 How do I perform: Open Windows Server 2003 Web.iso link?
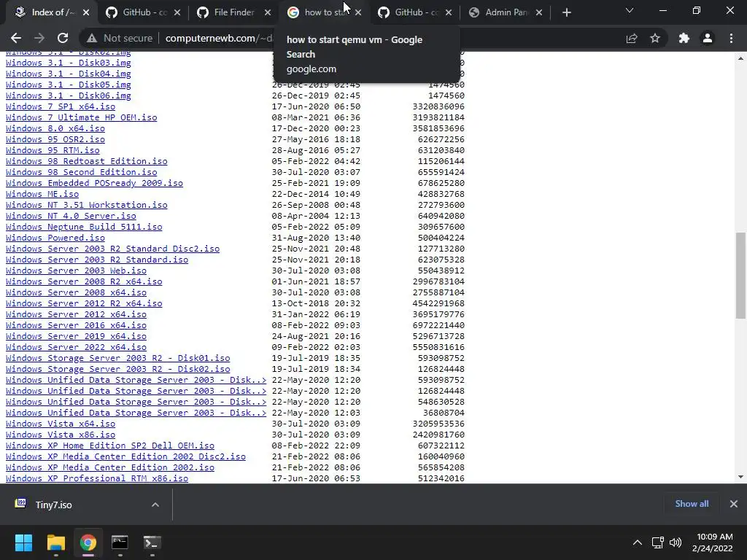(x=76, y=271)
